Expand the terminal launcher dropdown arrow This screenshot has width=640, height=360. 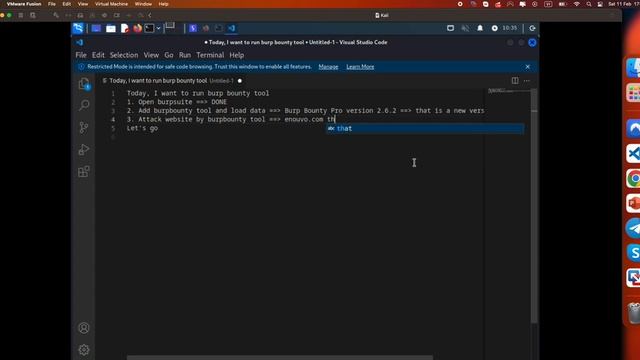[x=158, y=28]
